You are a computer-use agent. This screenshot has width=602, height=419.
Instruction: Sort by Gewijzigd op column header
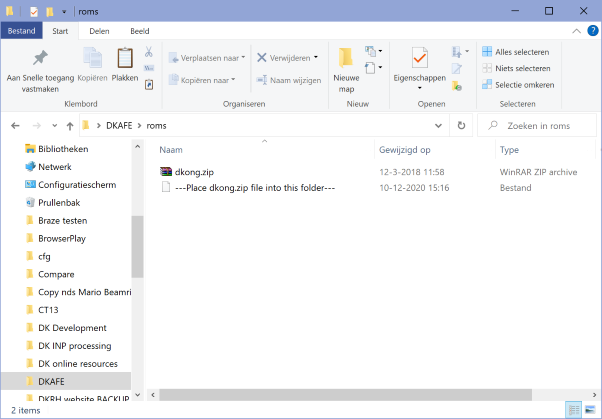click(405, 150)
